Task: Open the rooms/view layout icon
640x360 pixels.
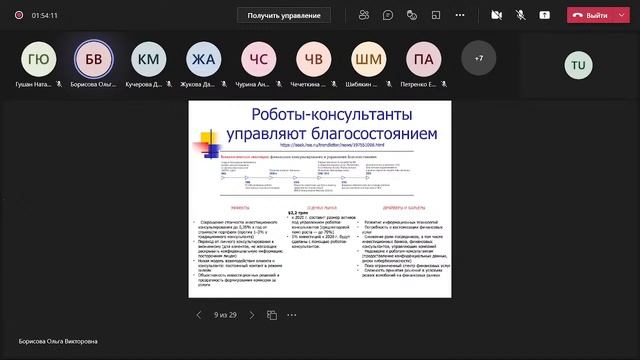Action: tap(436, 15)
